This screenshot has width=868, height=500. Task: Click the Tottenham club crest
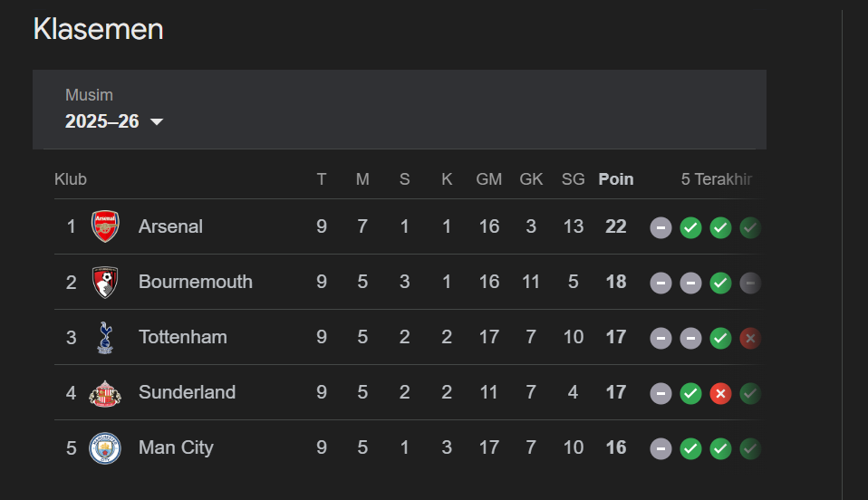click(x=105, y=337)
